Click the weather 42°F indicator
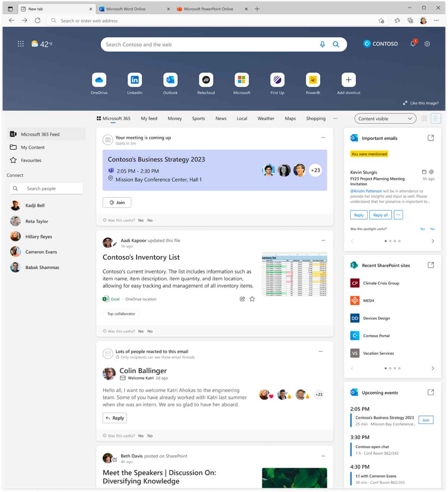This screenshot has height=492, width=448. click(42, 44)
